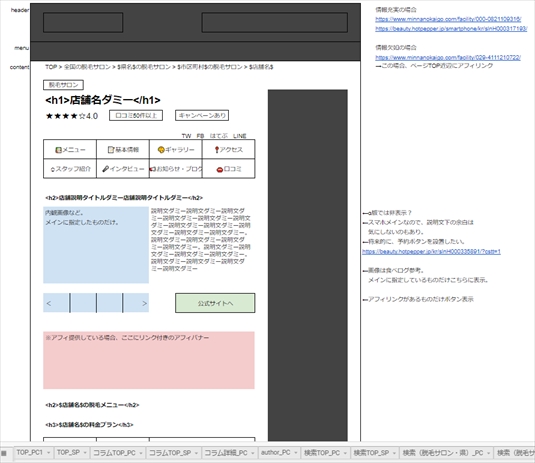This screenshot has height=463, width=535.
Task: Click アフィリンクがあるものだけボタン表示 note
Action: [x=418, y=299]
